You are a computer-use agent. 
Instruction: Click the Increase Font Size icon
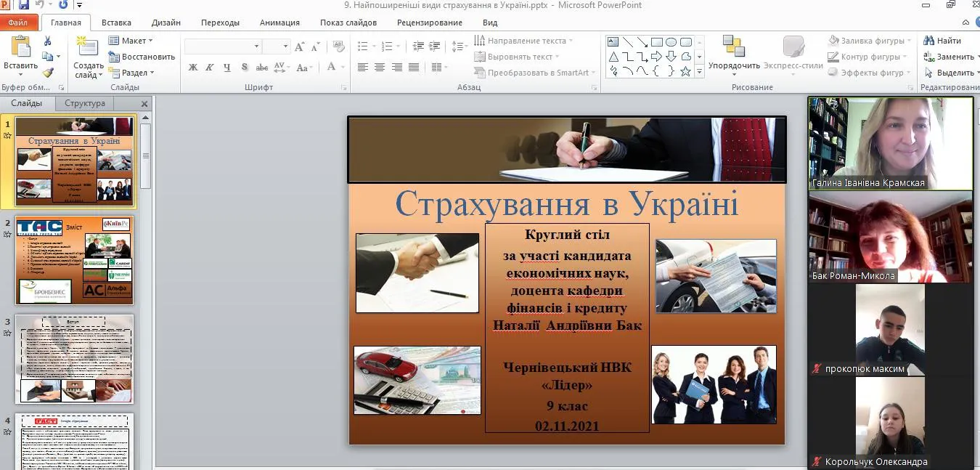click(300, 46)
